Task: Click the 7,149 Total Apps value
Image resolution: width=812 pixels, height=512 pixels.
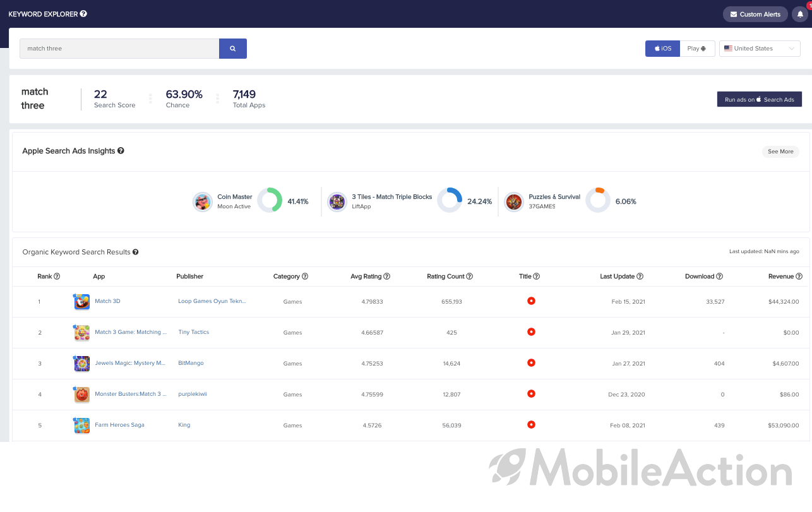Action: pos(244,94)
